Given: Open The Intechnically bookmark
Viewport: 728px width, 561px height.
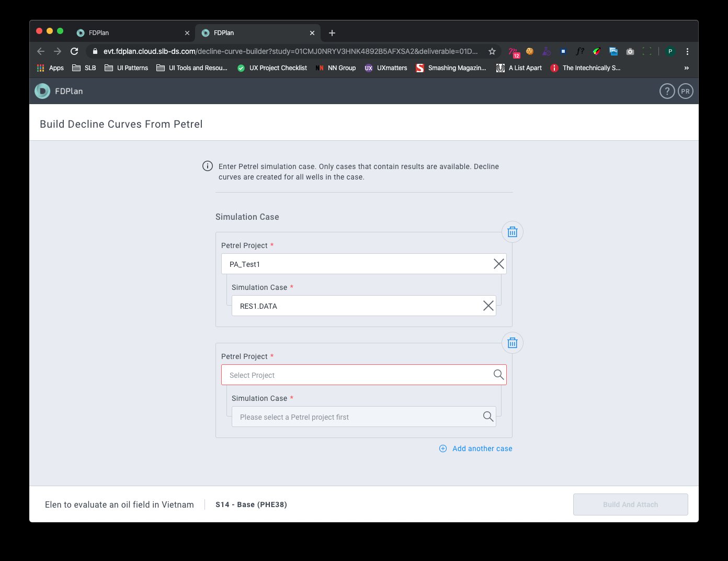Looking at the screenshot, I should [x=585, y=68].
